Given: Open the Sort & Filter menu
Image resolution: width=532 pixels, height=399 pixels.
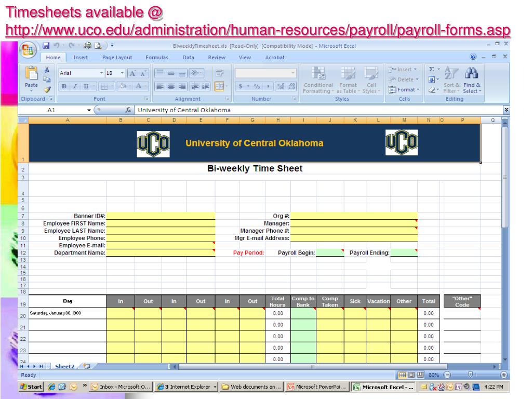Looking at the screenshot, I should 451,80.
